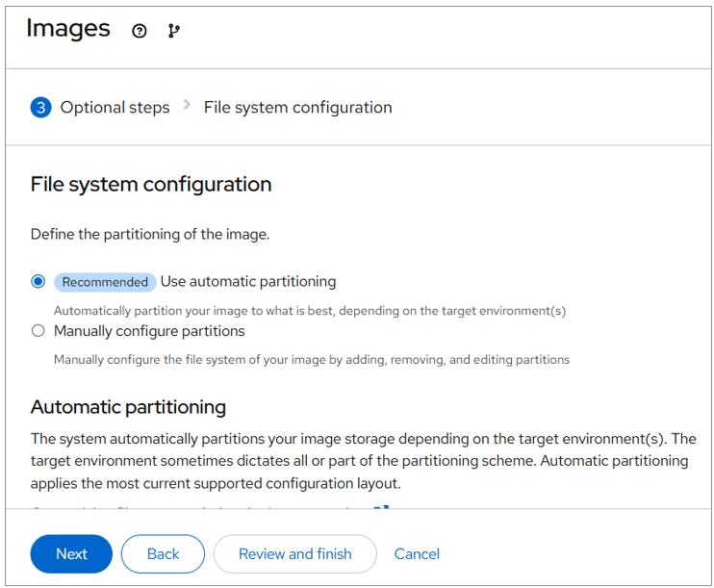The width and height of the screenshot is (714, 588).
Task: Click the Automatic partitioning section heading
Action: (128, 406)
